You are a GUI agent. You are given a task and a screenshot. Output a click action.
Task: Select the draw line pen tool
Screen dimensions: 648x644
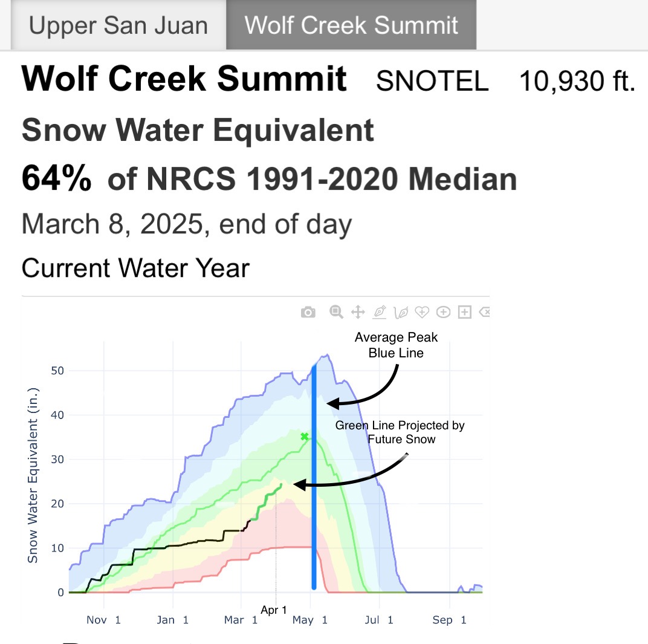point(380,312)
